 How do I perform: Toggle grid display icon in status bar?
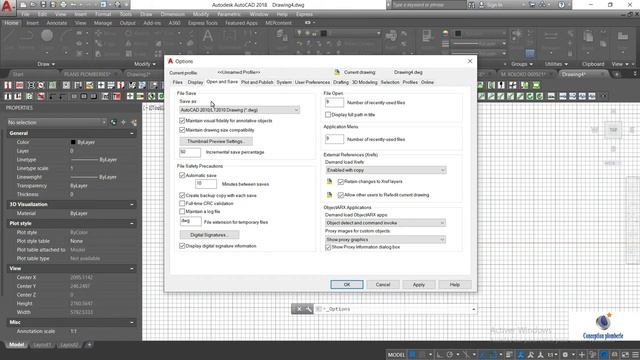[412, 355]
